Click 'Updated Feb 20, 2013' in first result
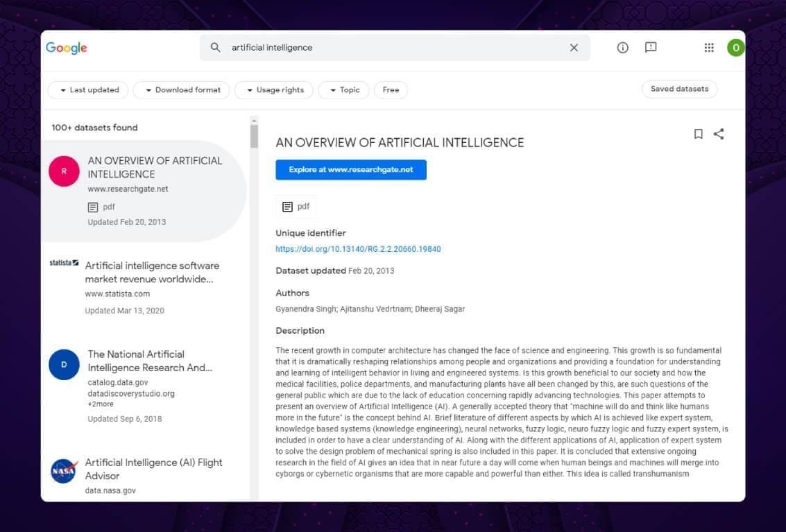Viewport: 786px width, 532px height. (x=127, y=222)
